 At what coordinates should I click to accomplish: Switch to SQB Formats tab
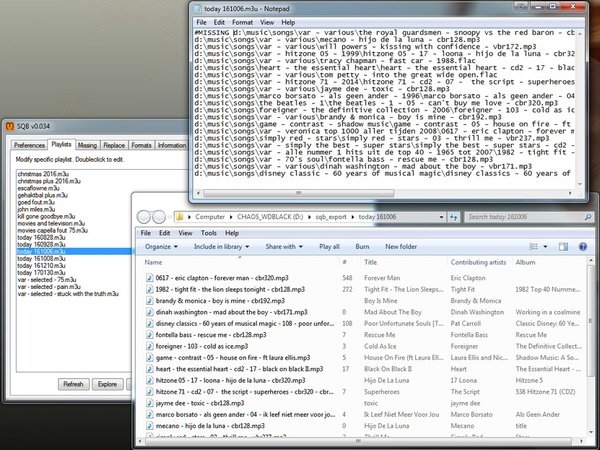coord(141,145)
